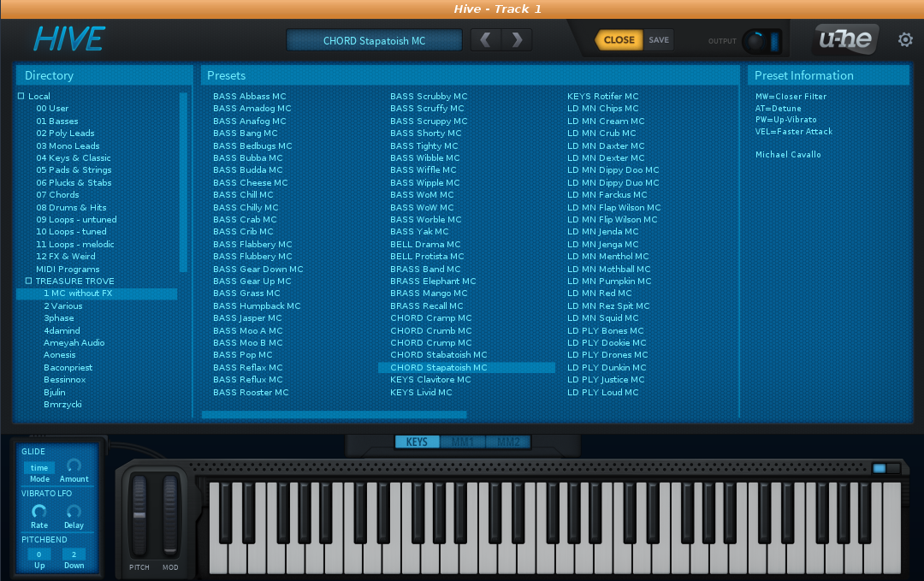
Task: Collapse the TREASURE TROVE folder
Action: [x=28, y=281]
